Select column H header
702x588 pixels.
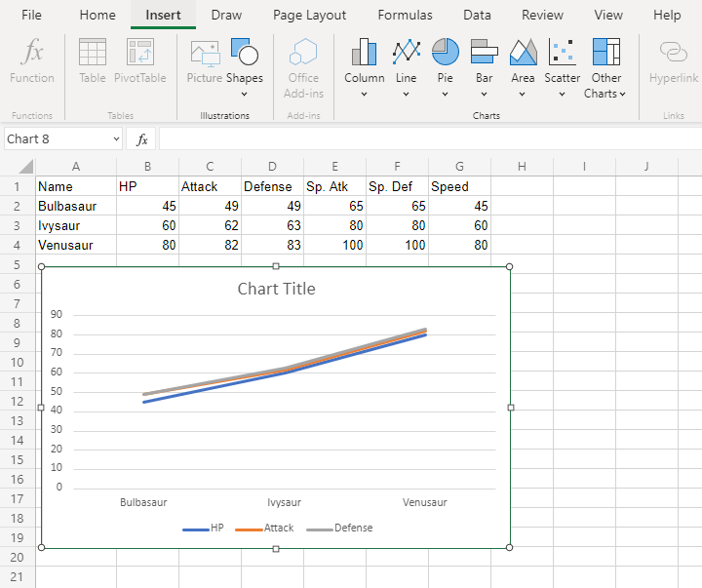point(522,166)
